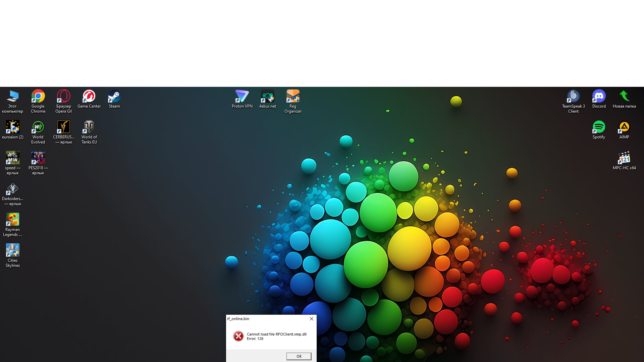The image size is (644, 362).
Task: Select the Darksiders ярлык icon
Action: tap(12, 194)
